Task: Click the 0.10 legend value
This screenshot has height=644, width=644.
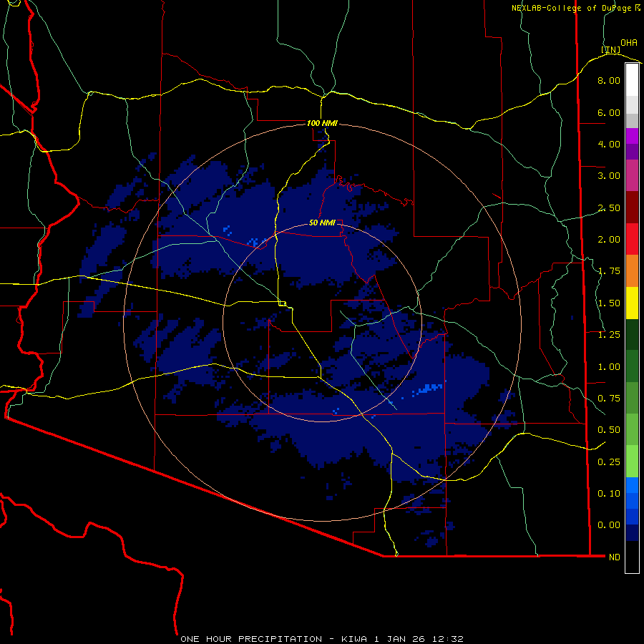Action: (x=609, y=494)
